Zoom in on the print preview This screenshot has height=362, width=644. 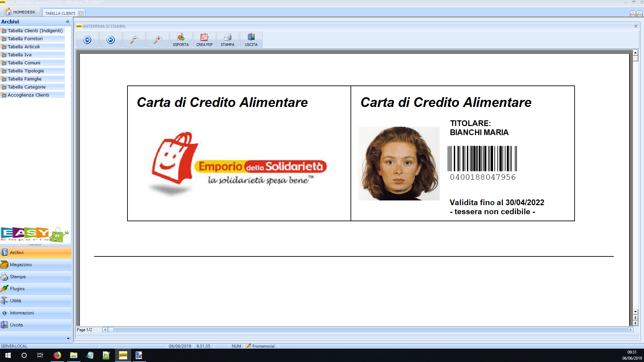[x=158, y=40]
